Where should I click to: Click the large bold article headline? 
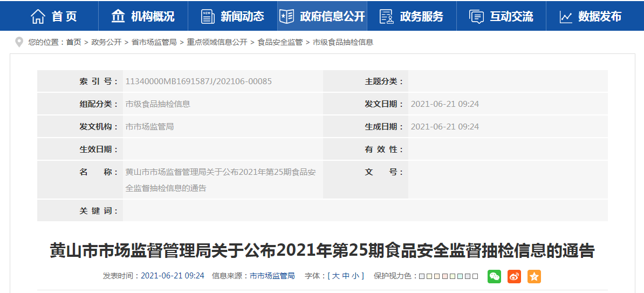point(322,250)
